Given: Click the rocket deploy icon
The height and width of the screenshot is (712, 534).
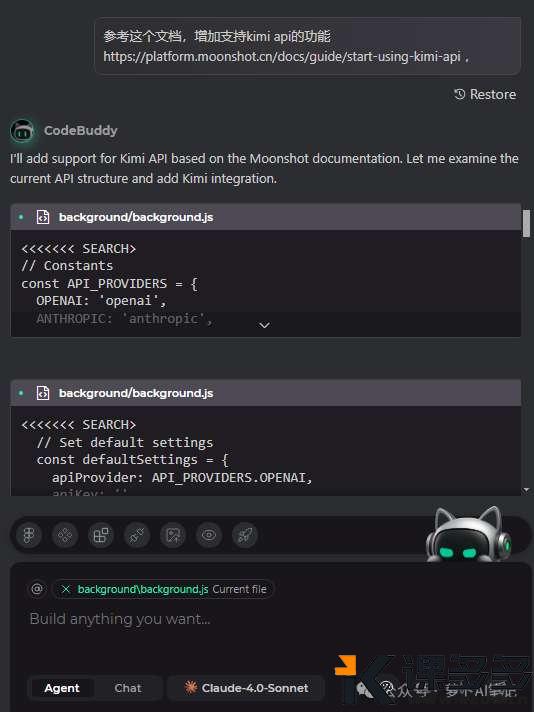Looking at the screenshot, I should click(245, 535).
